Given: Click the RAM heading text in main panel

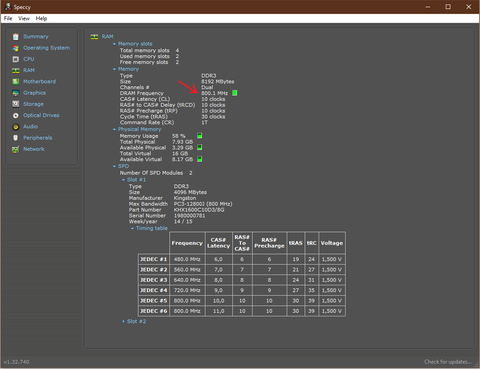Looking at the screenshot, I should tap(107, 37).
